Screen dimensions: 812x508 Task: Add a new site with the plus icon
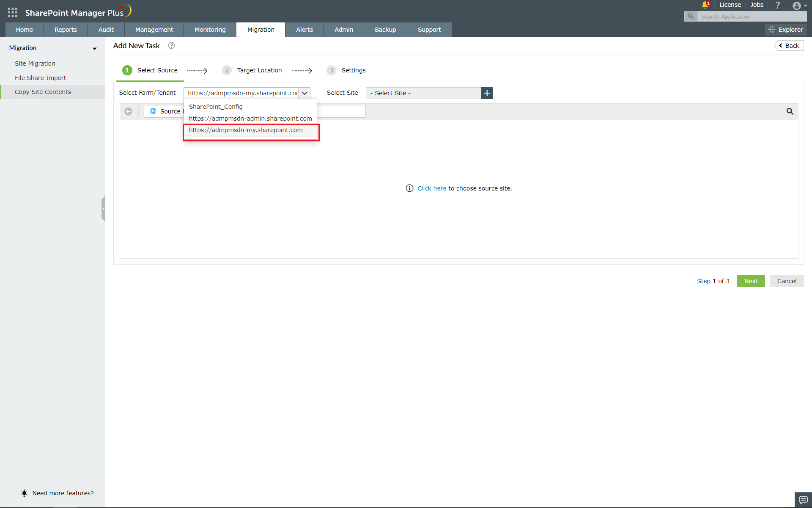pyautogui.click(x=486, y=93)
